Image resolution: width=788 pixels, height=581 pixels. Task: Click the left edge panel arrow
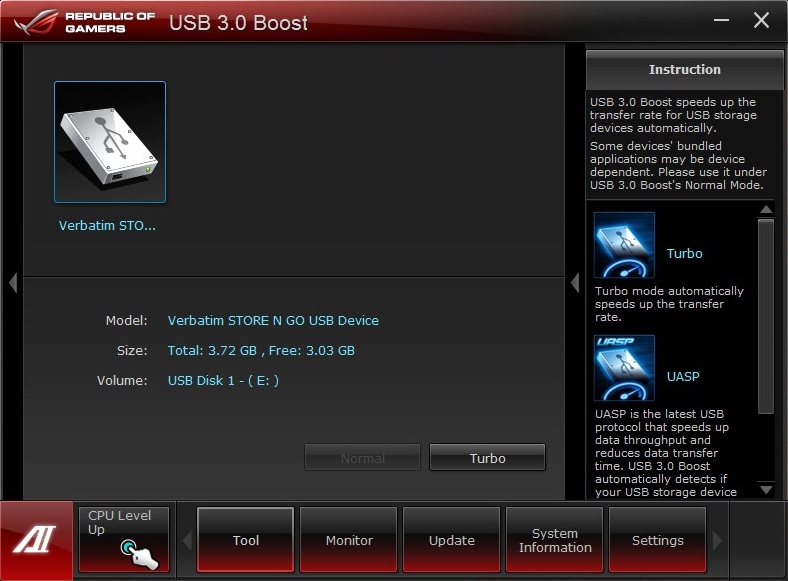pos(13,282)
